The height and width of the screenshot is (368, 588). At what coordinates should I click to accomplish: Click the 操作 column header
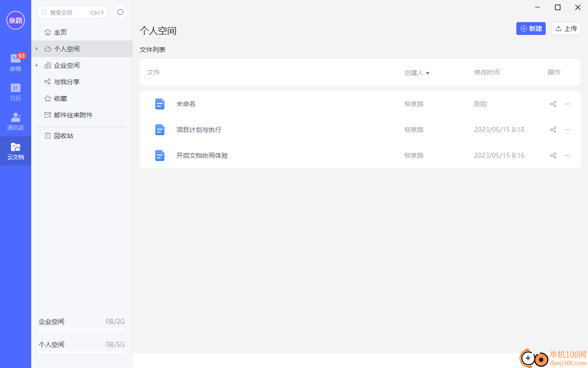(554, 72)
